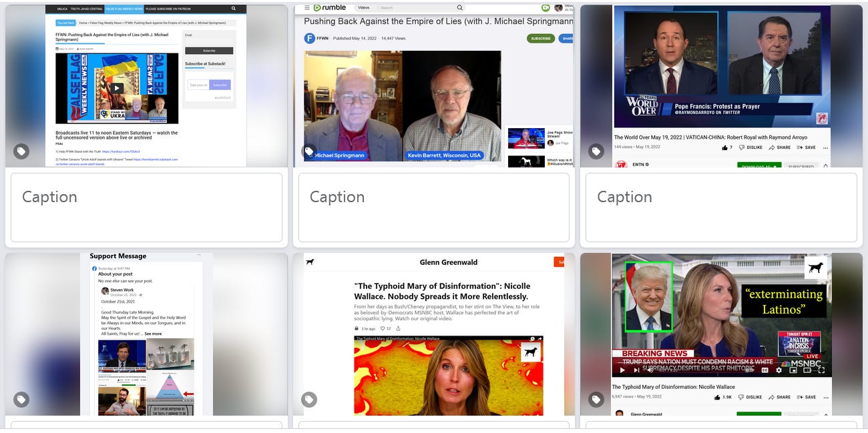Click the green Subscribe button on Rumble
This screenshot has width=868, height=433.
pos(541,39)
